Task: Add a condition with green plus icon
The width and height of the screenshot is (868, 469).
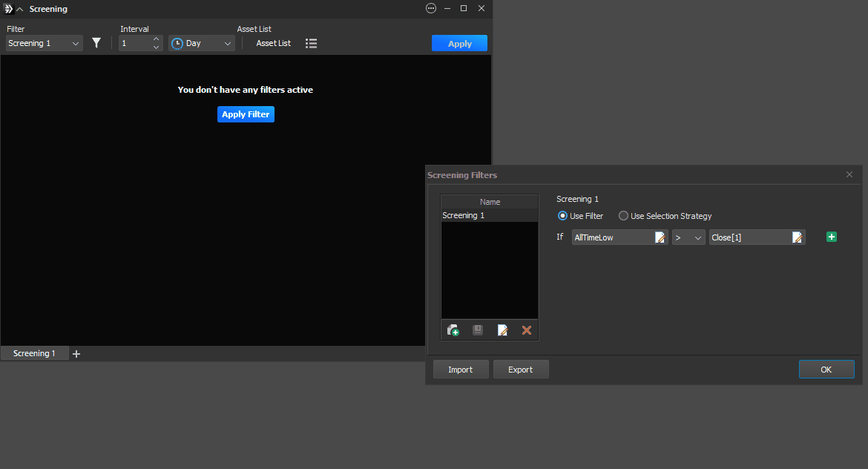Action: tap(832, 237)
